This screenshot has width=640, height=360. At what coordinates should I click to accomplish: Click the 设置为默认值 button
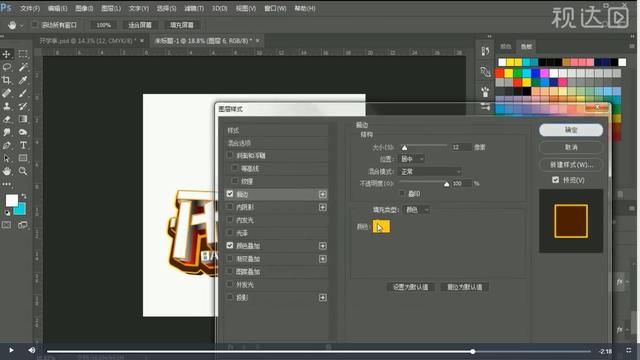410,287
